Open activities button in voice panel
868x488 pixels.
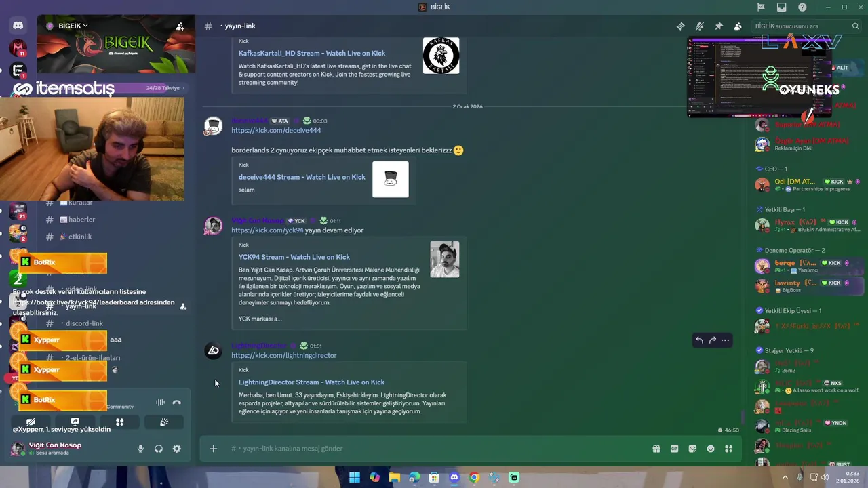119,422
